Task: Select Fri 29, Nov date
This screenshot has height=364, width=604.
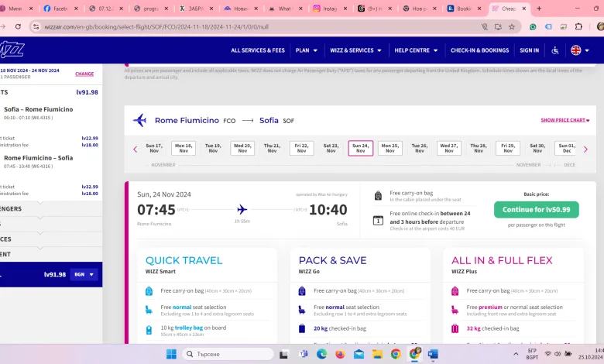Action: point(508,148)
